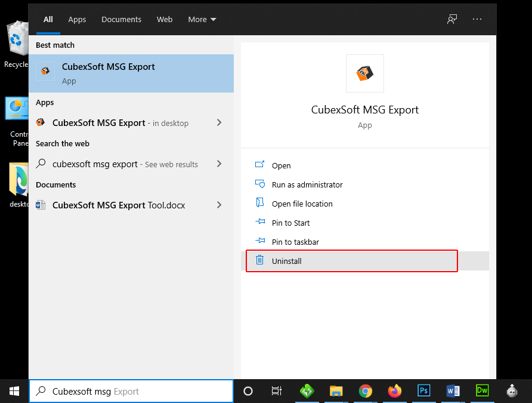Open Task View on the taskbar
The width and height of the screenshot is (532, 403).
pos(277,391)
